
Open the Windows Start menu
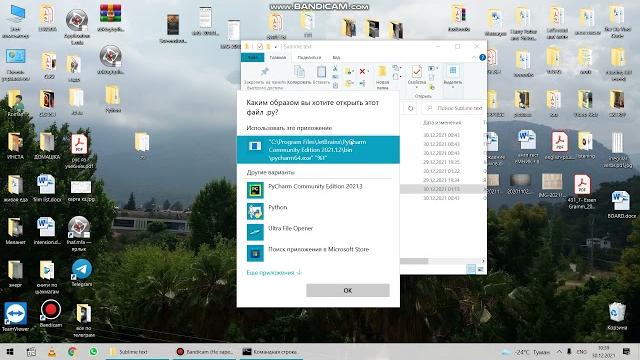pos(9,351)
